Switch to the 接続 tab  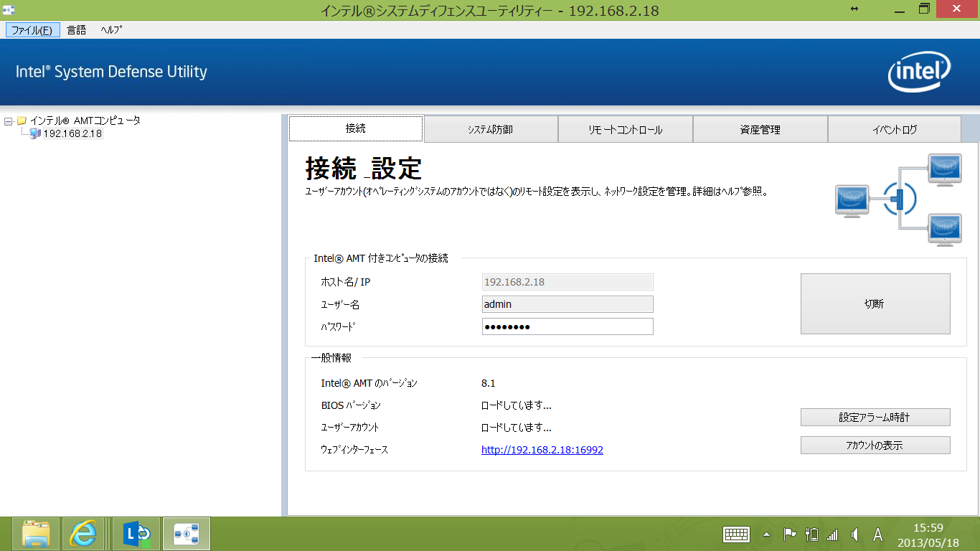pyautogui.click(x=356, y=129)
